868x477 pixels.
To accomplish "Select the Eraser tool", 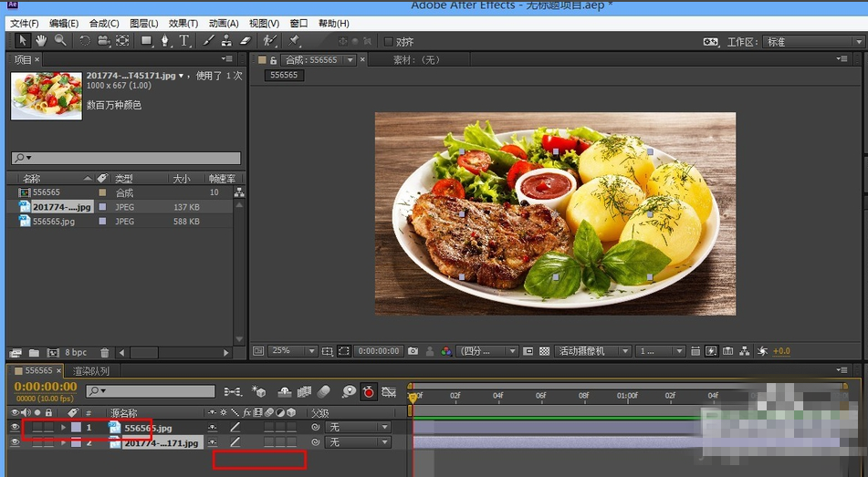I will (245, 41).
